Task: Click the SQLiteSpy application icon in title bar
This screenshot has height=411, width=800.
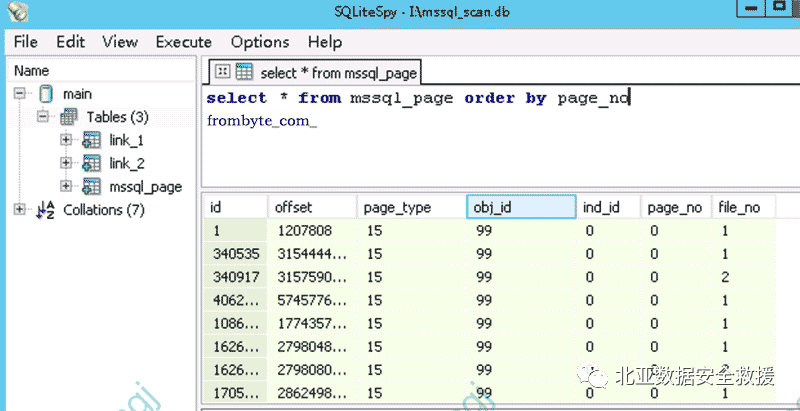Action: [x=17, y=11]
